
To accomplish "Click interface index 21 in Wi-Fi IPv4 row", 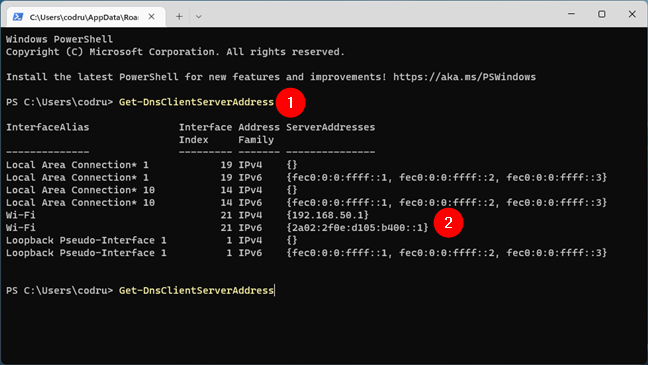I will 226,215.
